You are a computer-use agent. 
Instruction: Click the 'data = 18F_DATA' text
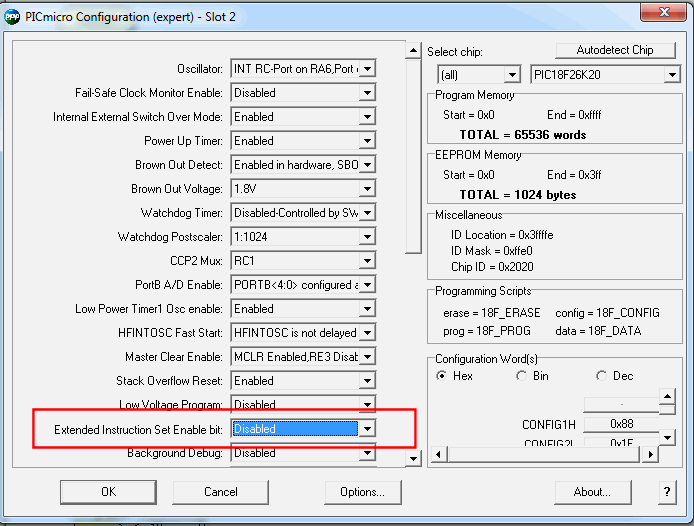598,331
